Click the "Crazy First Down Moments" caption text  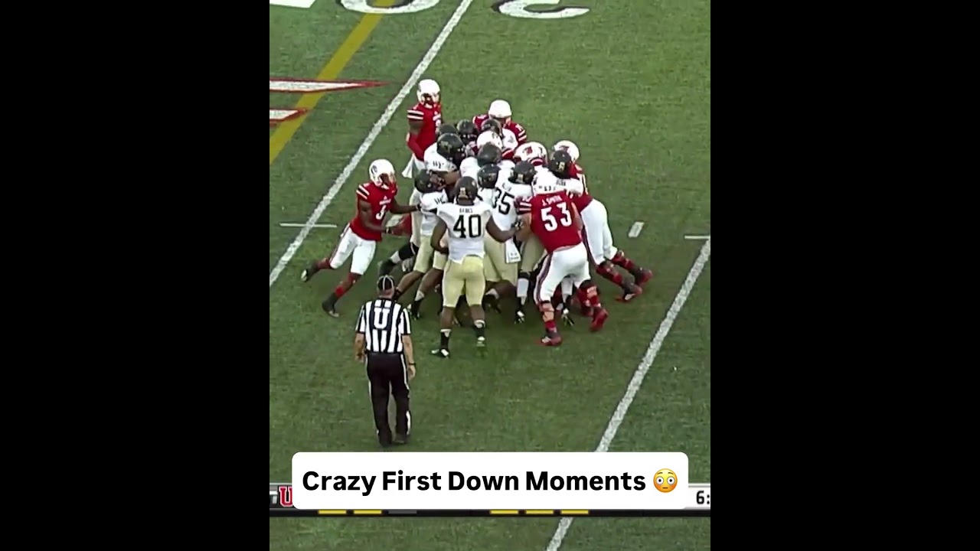(474, 481)
